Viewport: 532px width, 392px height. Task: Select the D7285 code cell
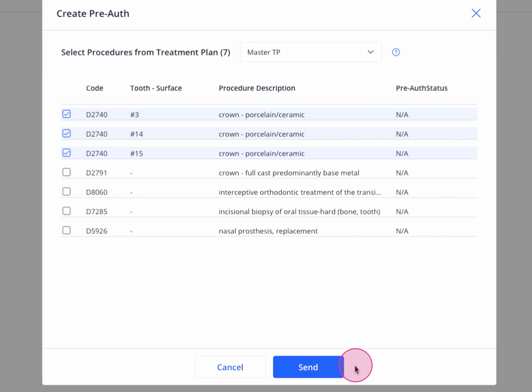[97, 212]
